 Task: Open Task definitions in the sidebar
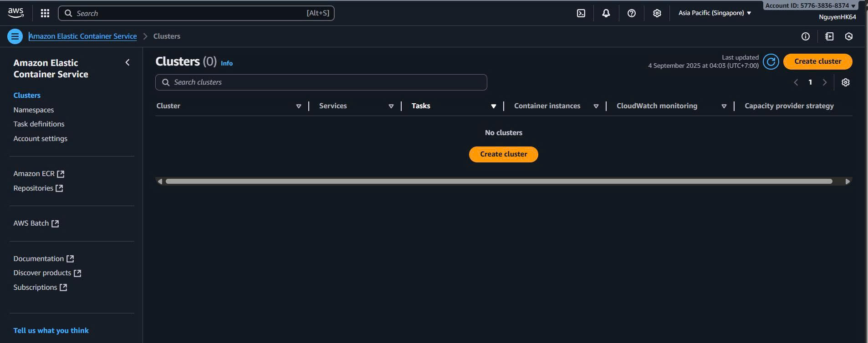[39, 124]
